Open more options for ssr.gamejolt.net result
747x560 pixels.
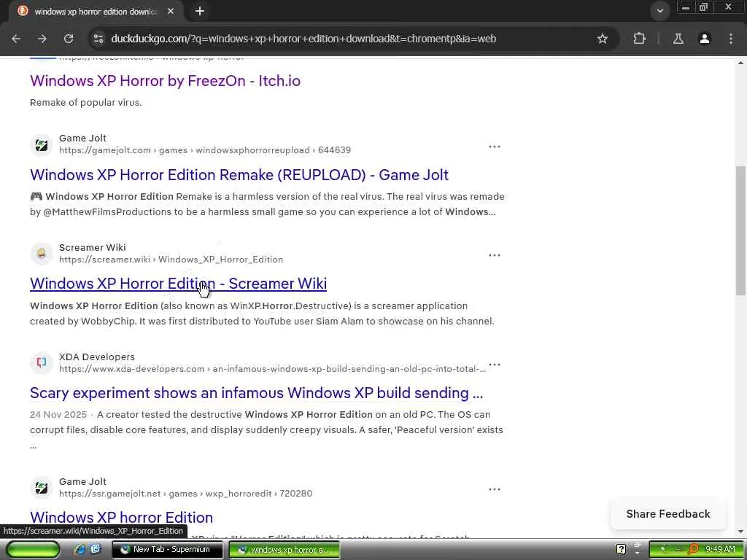pos(495,489)
